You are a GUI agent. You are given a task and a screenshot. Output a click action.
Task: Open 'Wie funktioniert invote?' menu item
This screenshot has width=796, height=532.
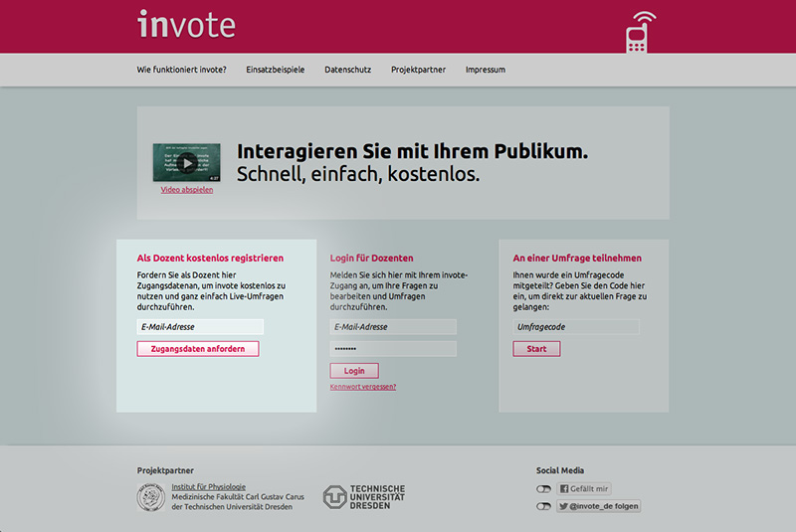181,70
